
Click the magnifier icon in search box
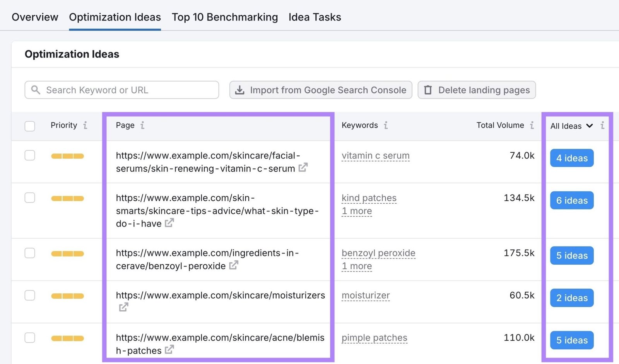point(36,90)
